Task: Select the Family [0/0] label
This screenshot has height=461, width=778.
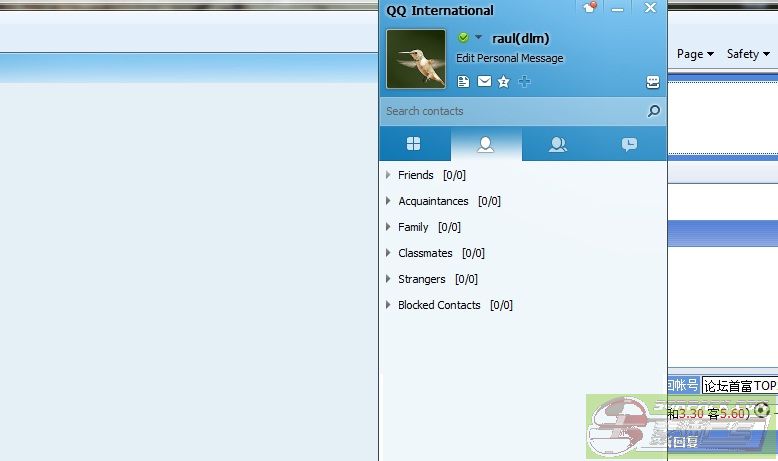Action: (429, 227)
